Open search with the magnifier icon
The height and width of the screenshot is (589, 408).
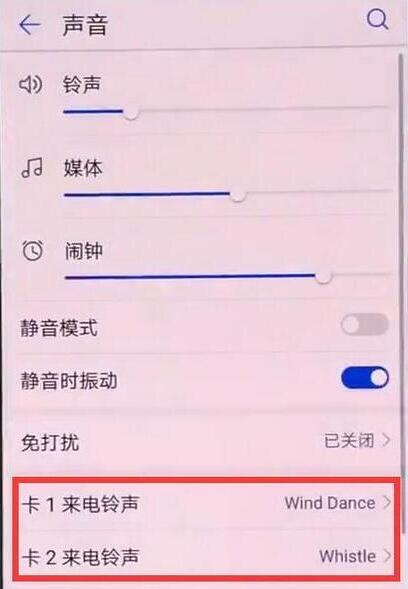(x=377, y=19)
